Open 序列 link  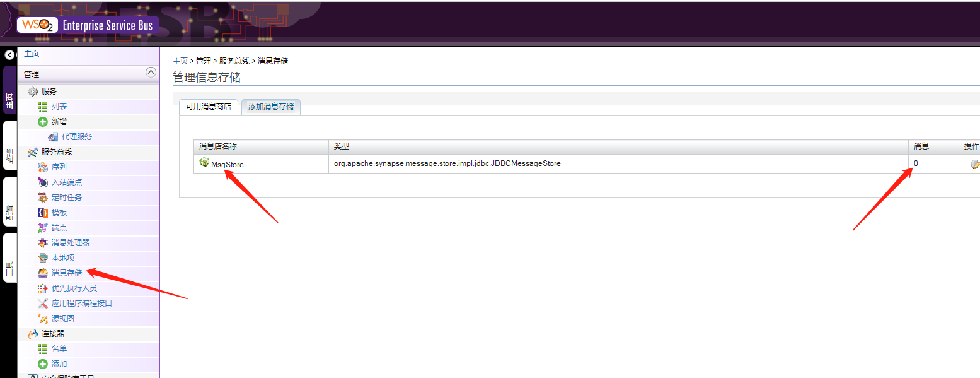pyautogui.click(x=59, y=167)
